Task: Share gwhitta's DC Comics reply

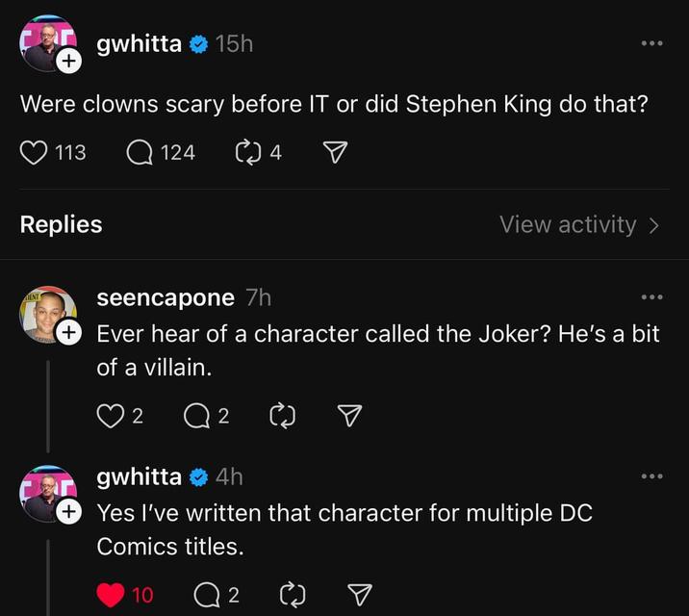Action: pos(359,595)
